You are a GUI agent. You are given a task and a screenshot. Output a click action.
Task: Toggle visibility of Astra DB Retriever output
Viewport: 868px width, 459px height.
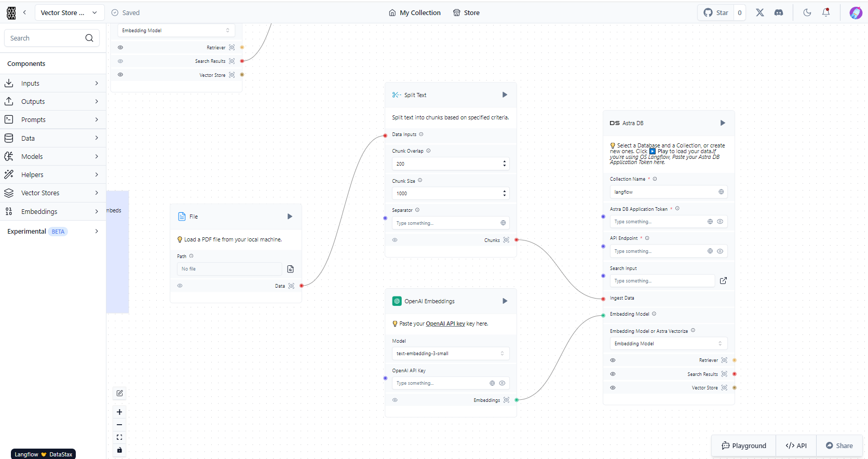tap(613, 360)
